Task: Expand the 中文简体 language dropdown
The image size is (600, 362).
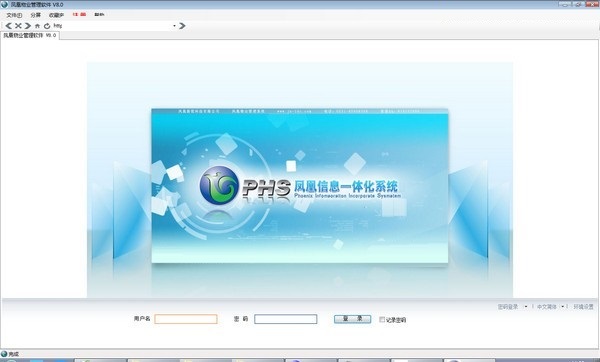Action: [562, 307]
